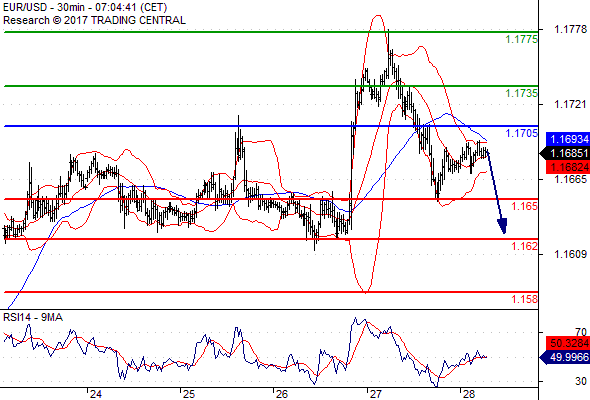Click the RSI 30 level label
The height and width of the screenshot is (400, 590).
coord(581,381)
